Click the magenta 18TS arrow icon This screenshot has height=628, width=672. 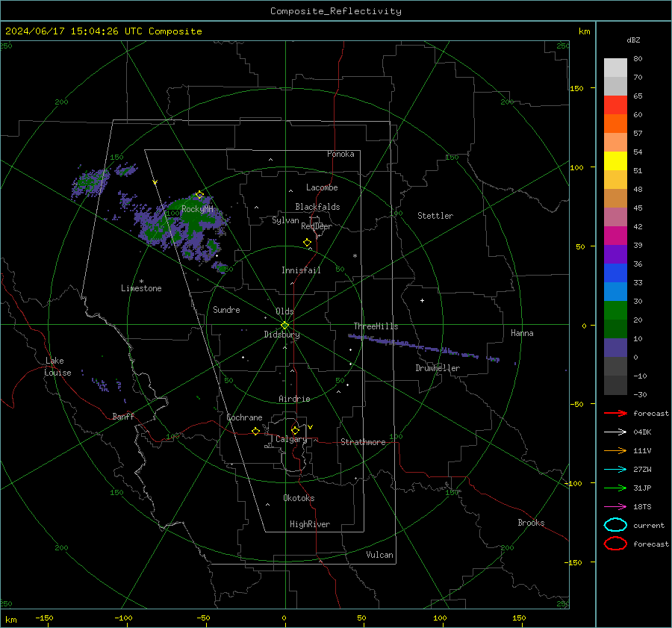pos(615,507)
